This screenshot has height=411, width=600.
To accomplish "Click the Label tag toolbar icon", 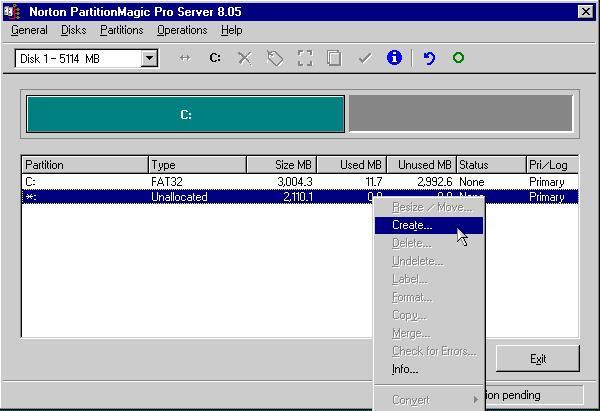I will click(x=275, y=59).
